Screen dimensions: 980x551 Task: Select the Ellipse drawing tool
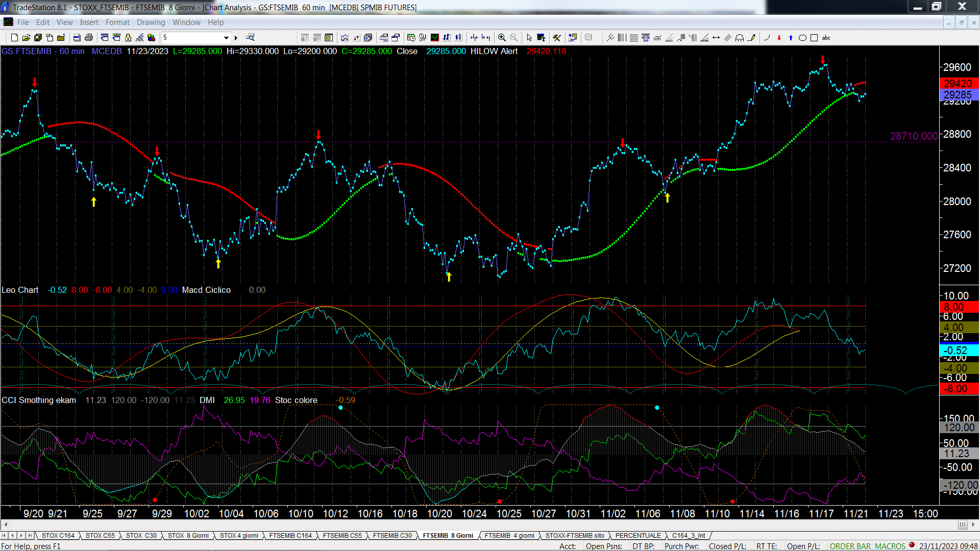coord(802,38)
